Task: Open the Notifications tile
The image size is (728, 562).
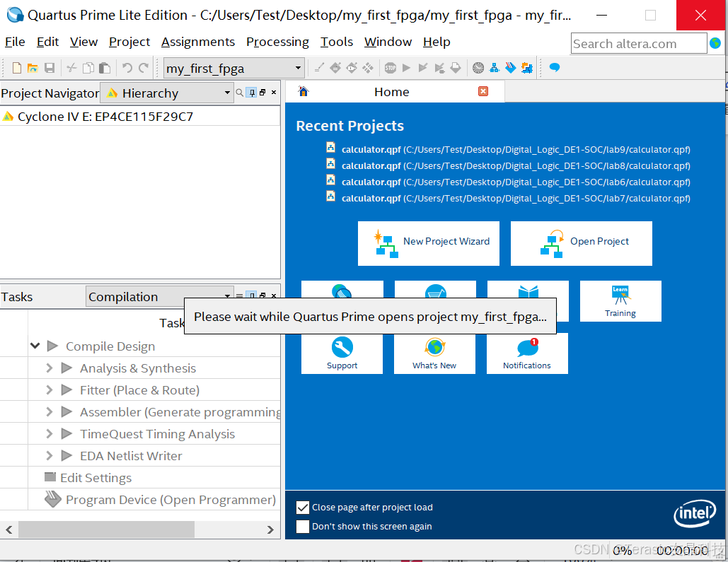Action: tap(527, 353)
